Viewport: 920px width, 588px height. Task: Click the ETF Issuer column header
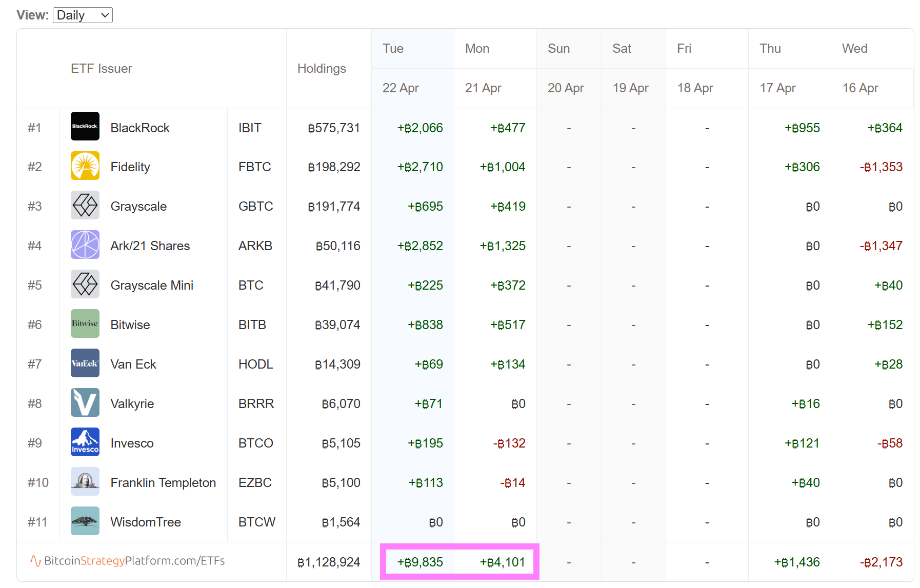click(101, 69)
